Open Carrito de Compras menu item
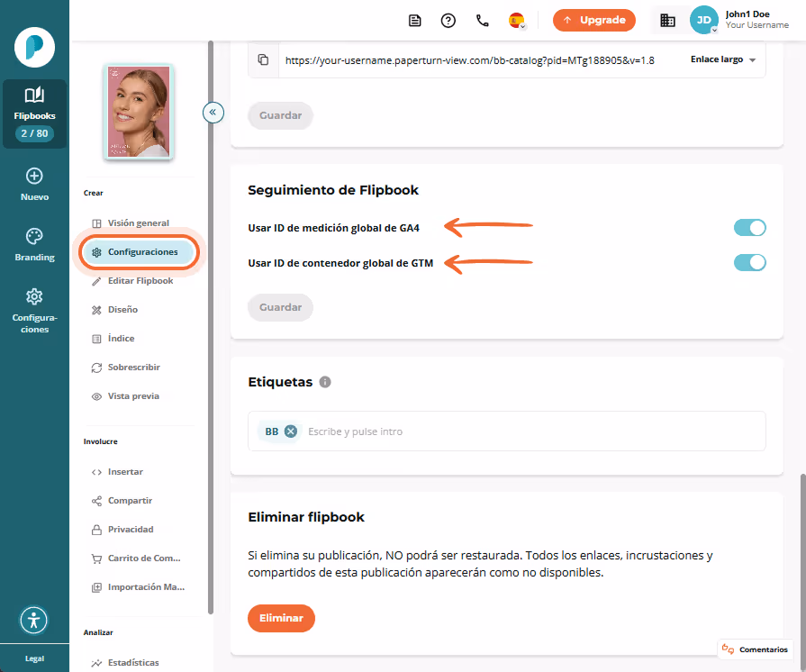Viewport: 806px width, 672px height. pos(138,558)
